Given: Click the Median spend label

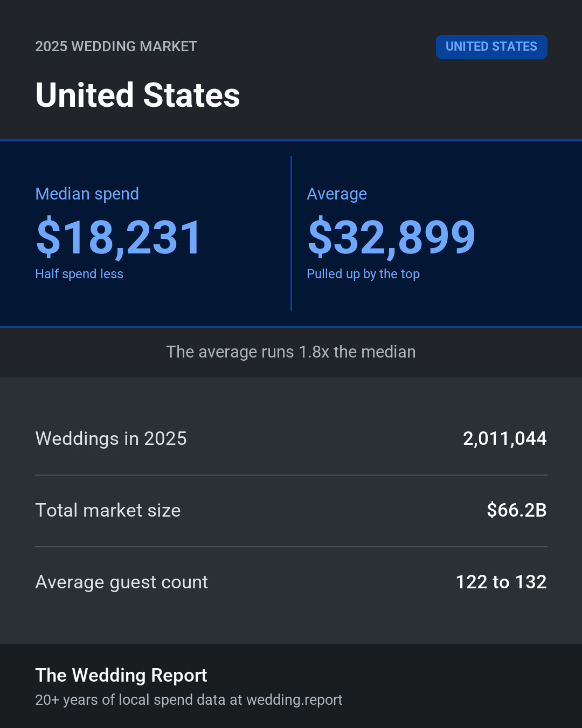Looking at the screenshot, I should pyautogui.click(x=87, y=194).
